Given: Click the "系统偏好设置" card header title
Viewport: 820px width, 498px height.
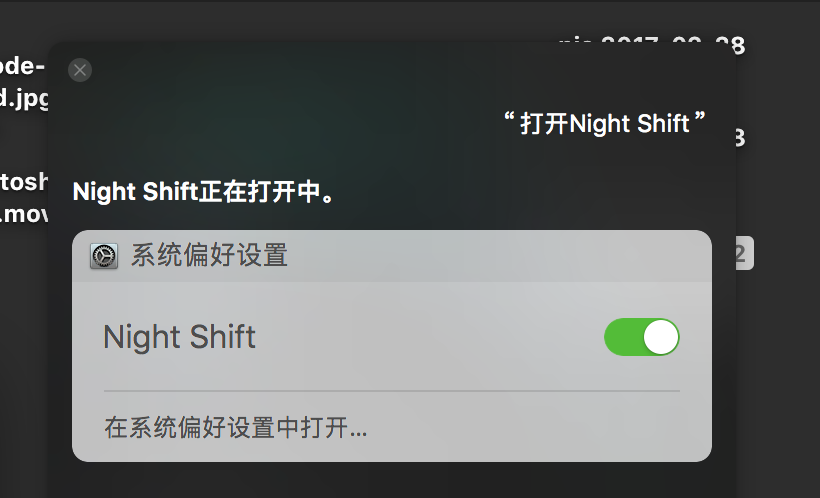Looking at the screenshot, I should pos(209,256).
